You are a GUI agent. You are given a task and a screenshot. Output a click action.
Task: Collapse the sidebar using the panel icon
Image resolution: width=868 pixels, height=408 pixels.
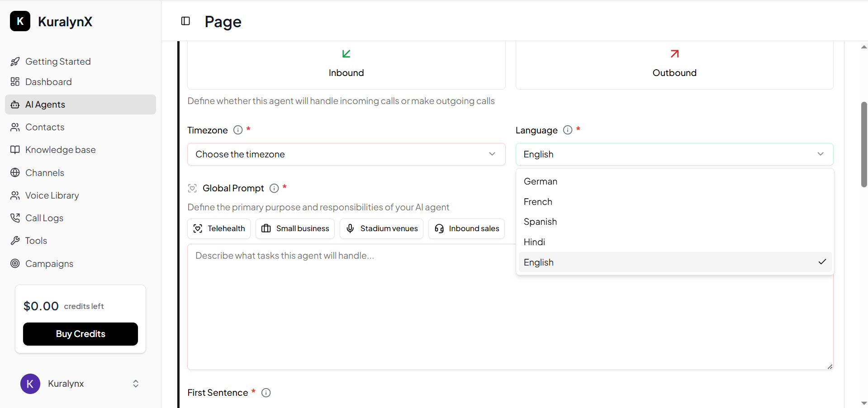tap(185, 21)
